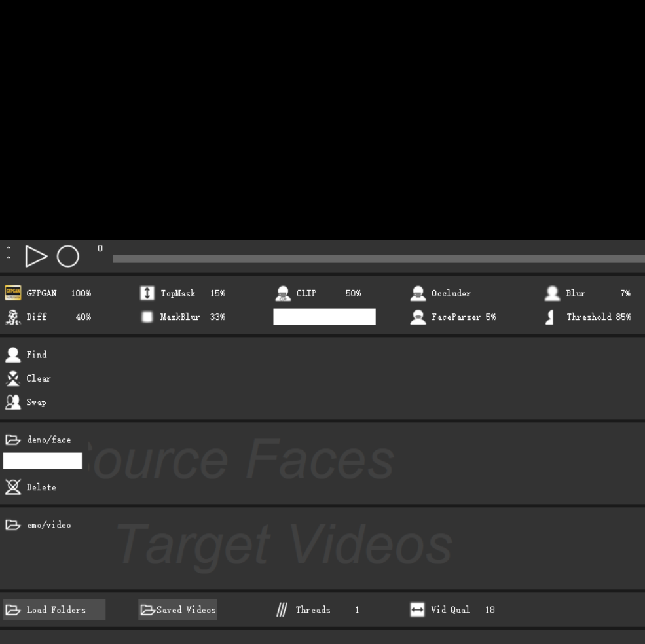Click the circular Record button
645x644 pixels.
[x=68, y=256]
